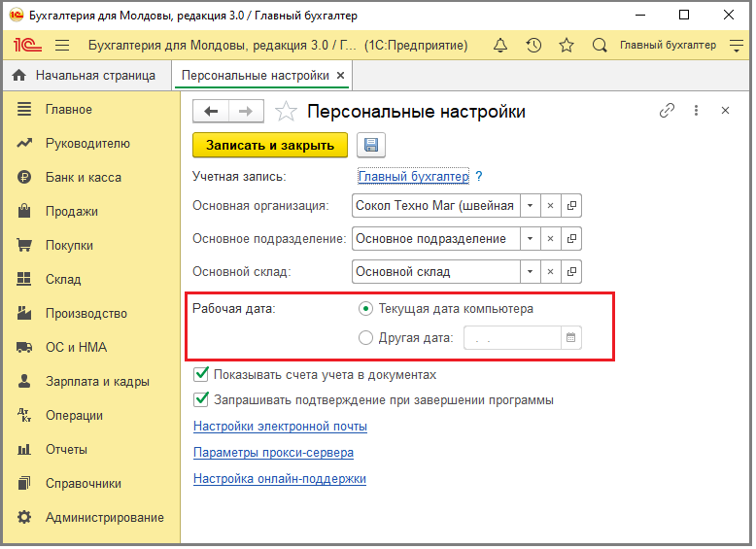The image size is (756, 549).
Task: Copy link to this form icon
Action: coord(667,111)
